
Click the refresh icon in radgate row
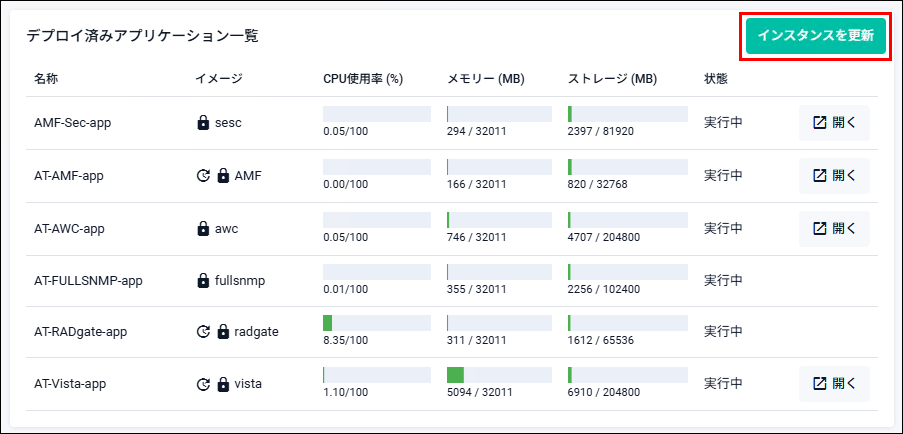point(203,332)
